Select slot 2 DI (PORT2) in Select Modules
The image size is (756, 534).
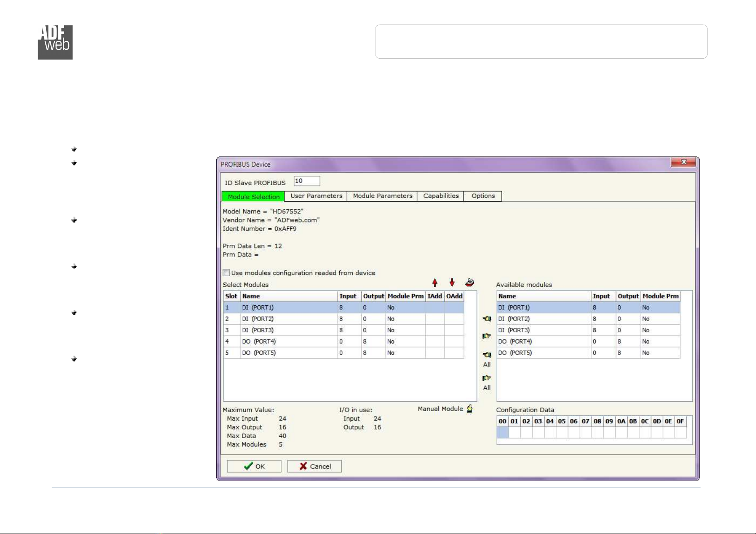pyautogui.click(x=344, y=319)
